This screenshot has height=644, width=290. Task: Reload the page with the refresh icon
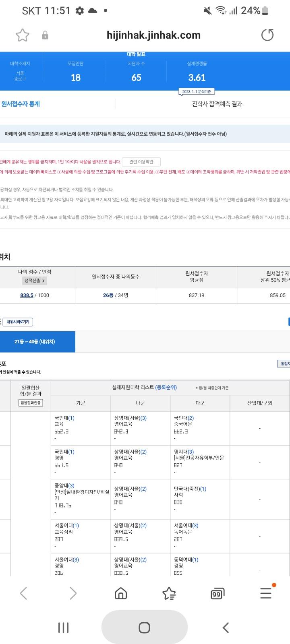click(267, 35)
